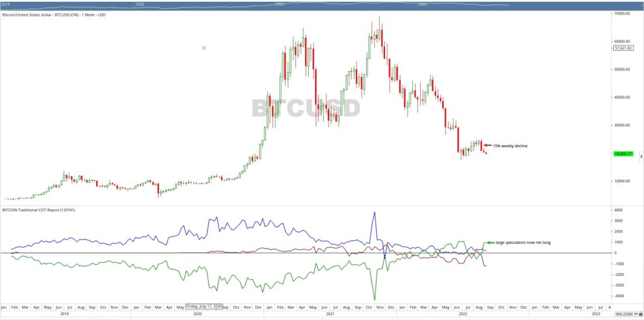Click the 'Friday, July 17, 2020' date label
The height and width of the screenshot is (320, 644).
[204, 306]
